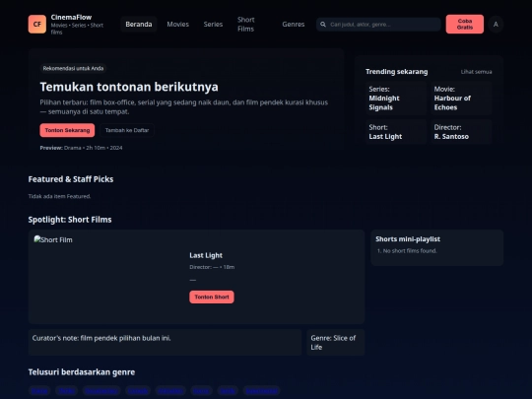Click the CF CinemaFlow logo icon

(x=37, y=24)
